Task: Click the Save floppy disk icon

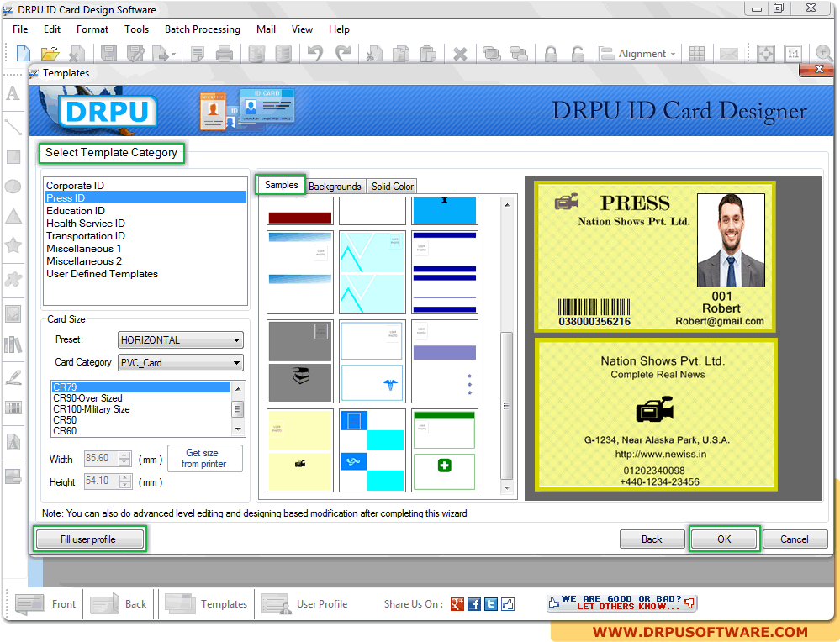Action: 108,54
